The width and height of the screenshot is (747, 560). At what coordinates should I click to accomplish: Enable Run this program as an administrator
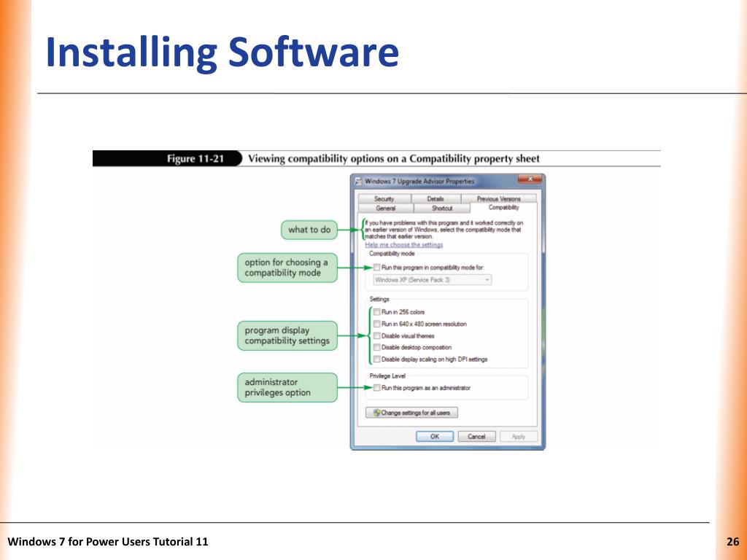pos(377,388)
